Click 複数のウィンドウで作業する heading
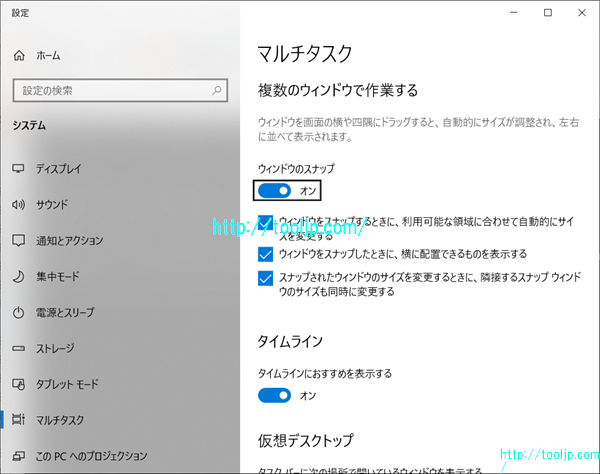Screen dimensions: 600x474 pos(338,91)
